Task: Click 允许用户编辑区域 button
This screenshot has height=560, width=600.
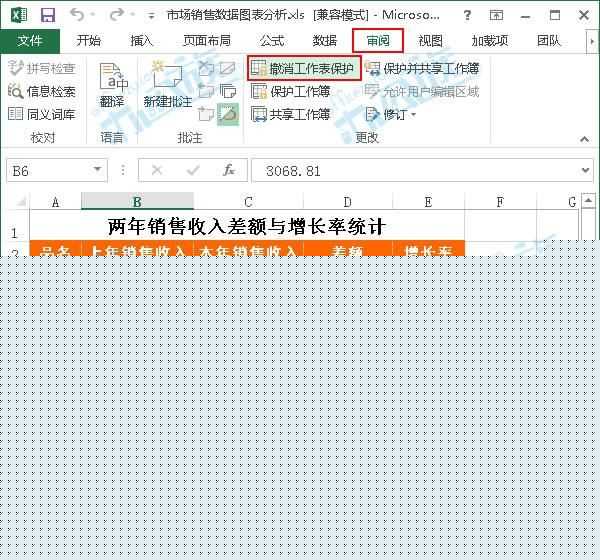Action: point(422,91)
